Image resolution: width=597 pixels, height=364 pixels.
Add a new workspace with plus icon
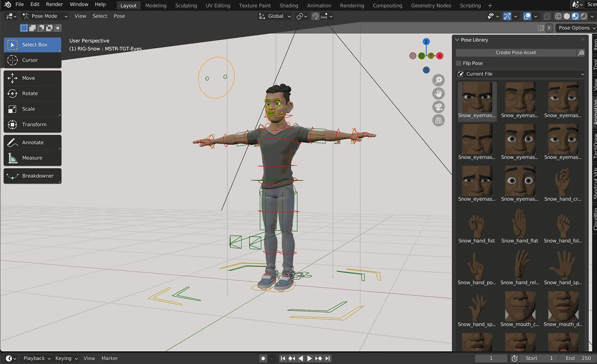point(490,5)
